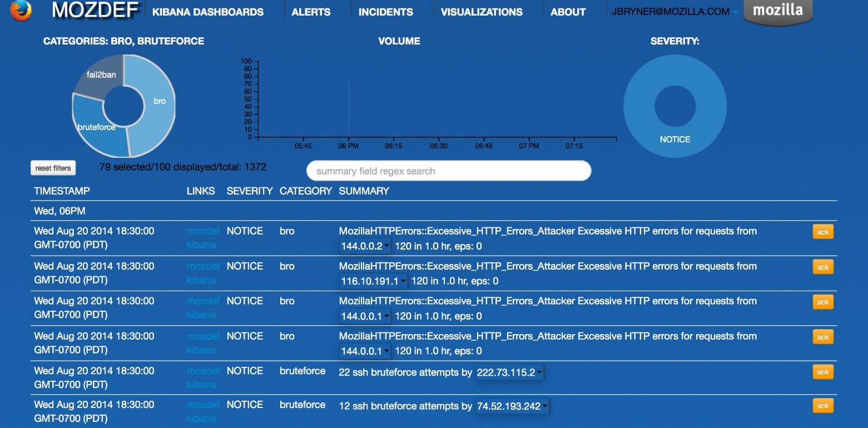This screenshot has width=868, height=428.
Task: Focus the summary field regex search box
Action: (449, 171)
